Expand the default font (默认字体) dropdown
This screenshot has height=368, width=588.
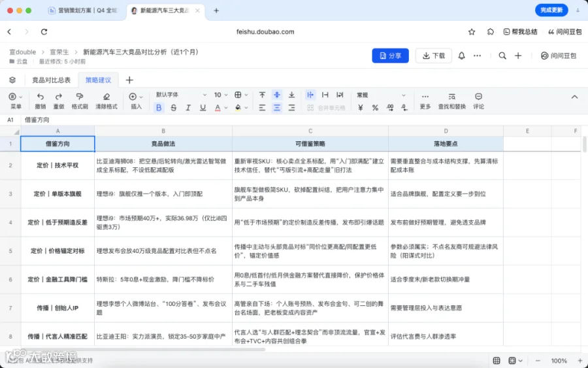click(181, 95)
